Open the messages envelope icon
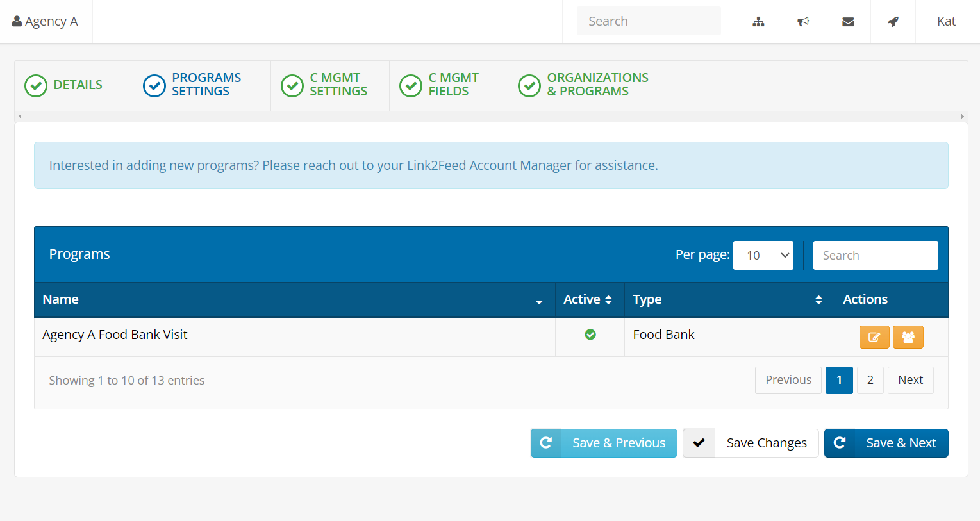Image resolution: width=980 pixels, height=521 pixels. coord(848,22)
